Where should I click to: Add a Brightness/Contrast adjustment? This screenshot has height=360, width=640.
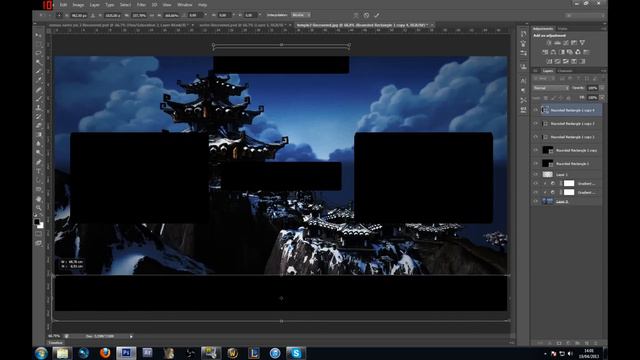(549, 42)
